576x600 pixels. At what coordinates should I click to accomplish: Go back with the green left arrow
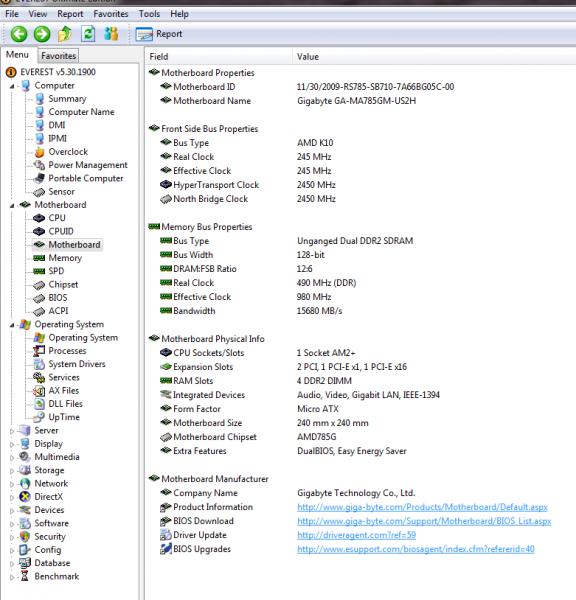click(19, 34)
